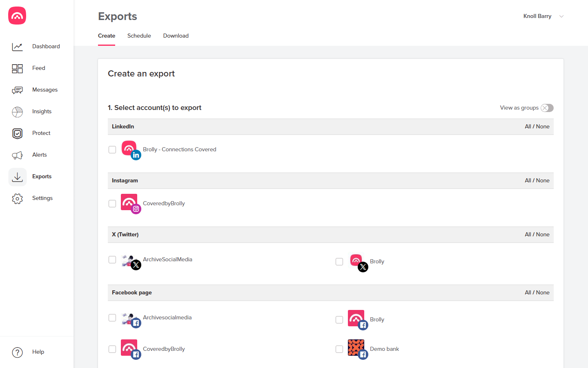Open Help via its question mark icon
This screenshot has height=368, width=588.
click(17, 352)
